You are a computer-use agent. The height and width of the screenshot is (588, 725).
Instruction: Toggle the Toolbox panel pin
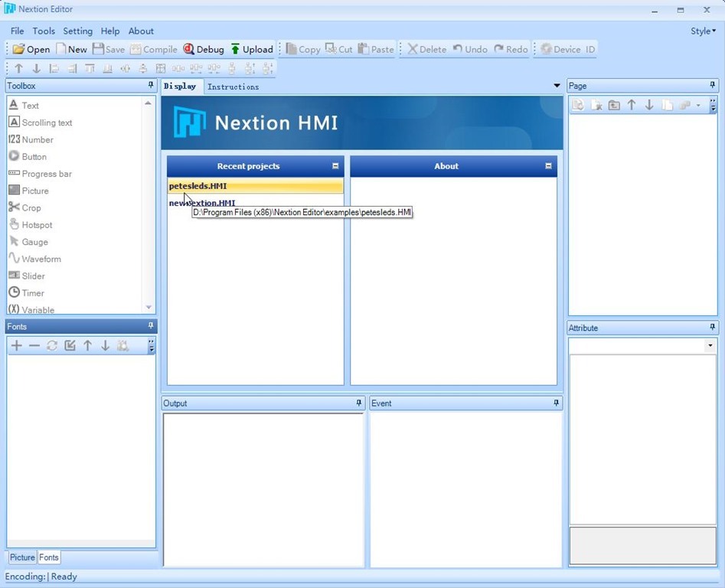pos(151,86)
